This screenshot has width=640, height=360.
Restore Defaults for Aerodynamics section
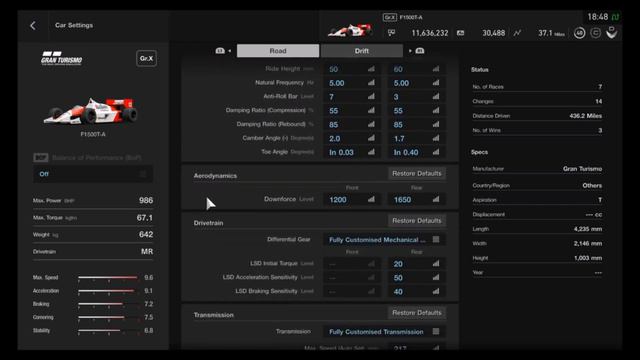coord(417,173)
